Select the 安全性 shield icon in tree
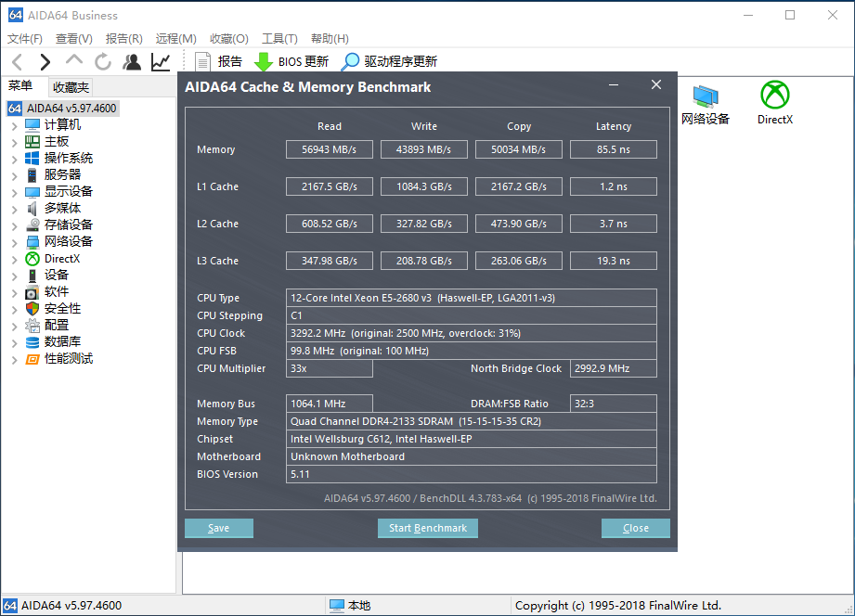 tap(32, 309)
